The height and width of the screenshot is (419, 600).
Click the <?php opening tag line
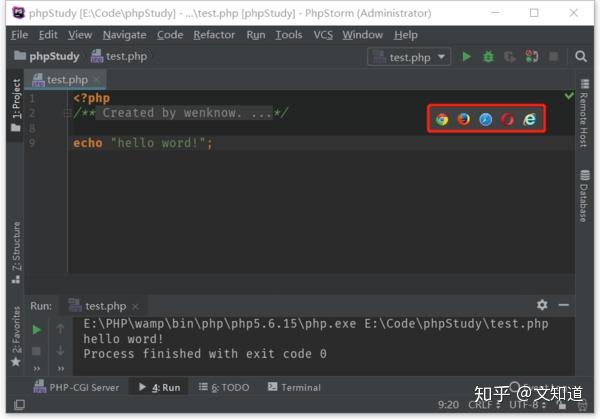[91, 98]
